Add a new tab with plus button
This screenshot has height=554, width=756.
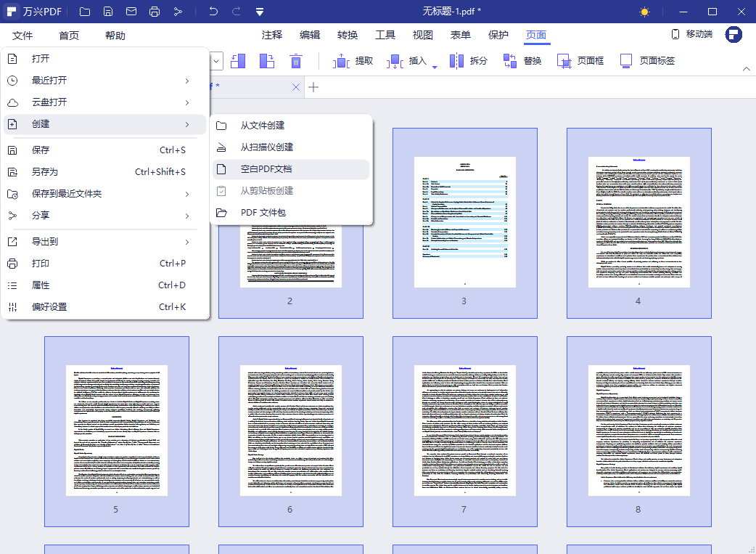[313, 87]
